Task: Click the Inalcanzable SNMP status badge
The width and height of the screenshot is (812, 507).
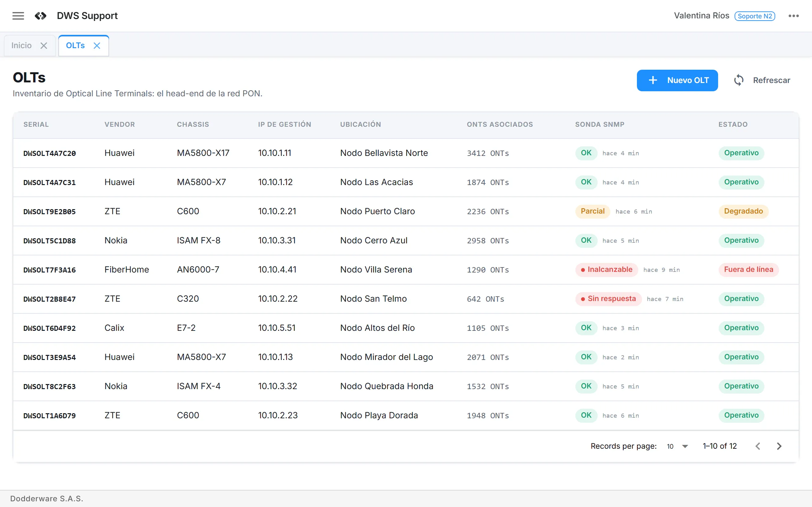Action: pos(606,270)
